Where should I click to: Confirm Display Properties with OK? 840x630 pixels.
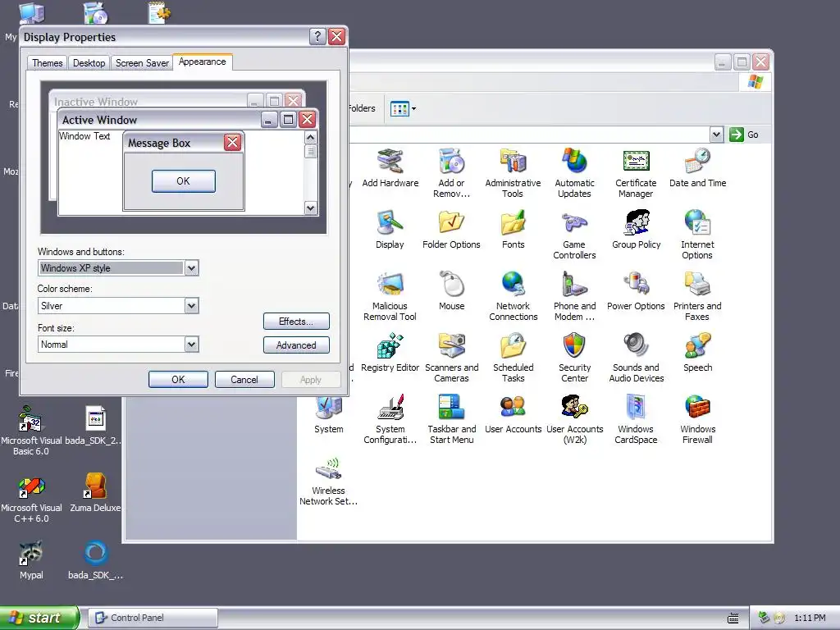[x=178, y=379]
